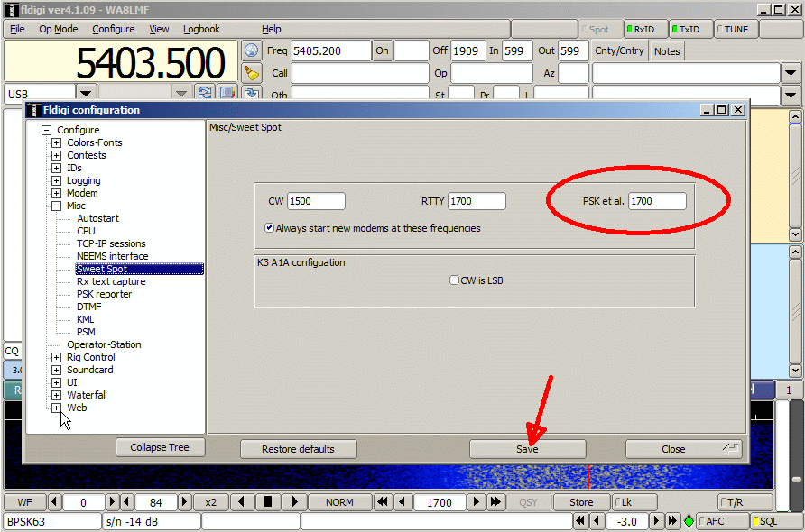Click the WF waterfall mode button
Viewport: 805px width, 532px height.
[x=24, y=502]
